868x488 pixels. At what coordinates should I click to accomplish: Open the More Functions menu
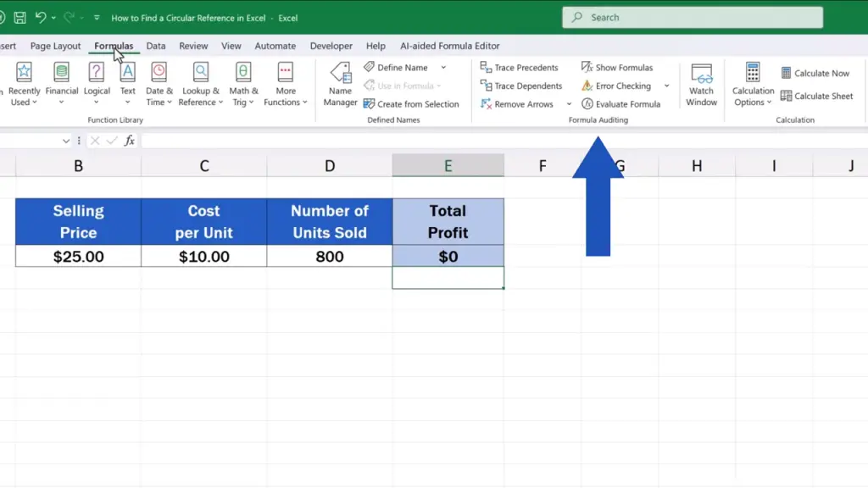click(286, 85)
